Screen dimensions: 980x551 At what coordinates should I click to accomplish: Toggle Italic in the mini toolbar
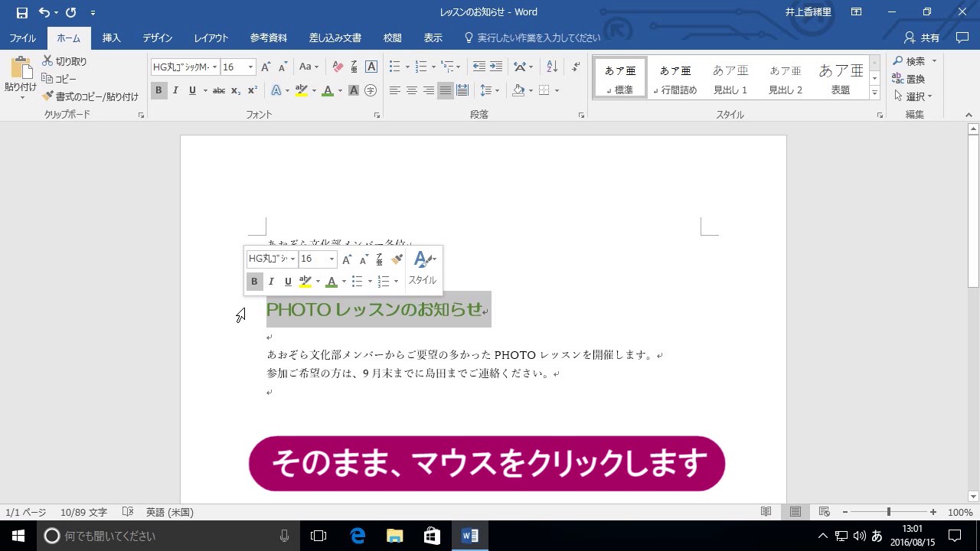tap(271, 282)
